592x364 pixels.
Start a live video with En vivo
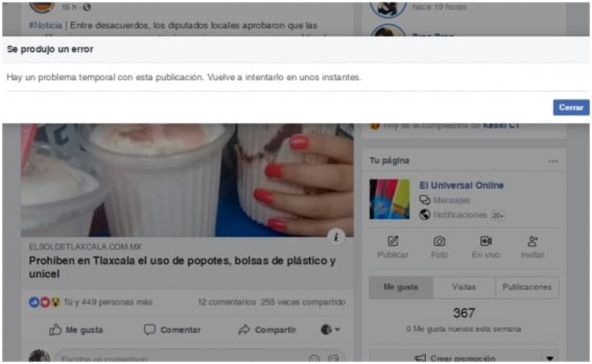(x=486, y=241)
